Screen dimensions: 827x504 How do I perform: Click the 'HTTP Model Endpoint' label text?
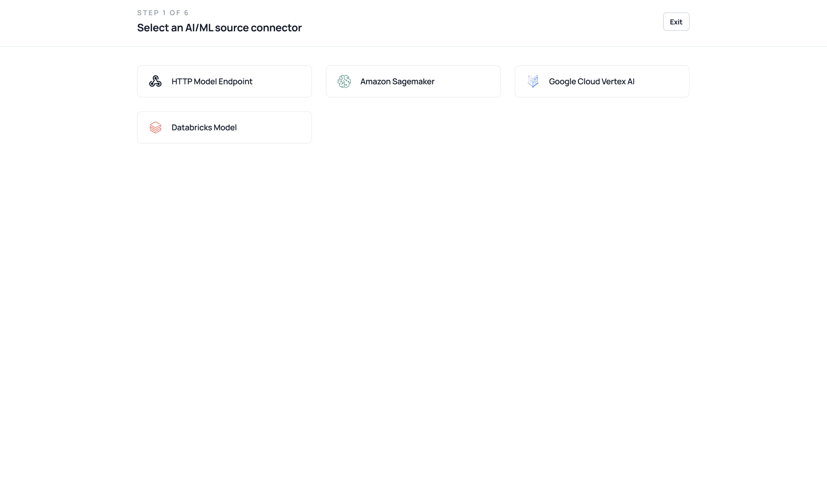coord(212,81)
